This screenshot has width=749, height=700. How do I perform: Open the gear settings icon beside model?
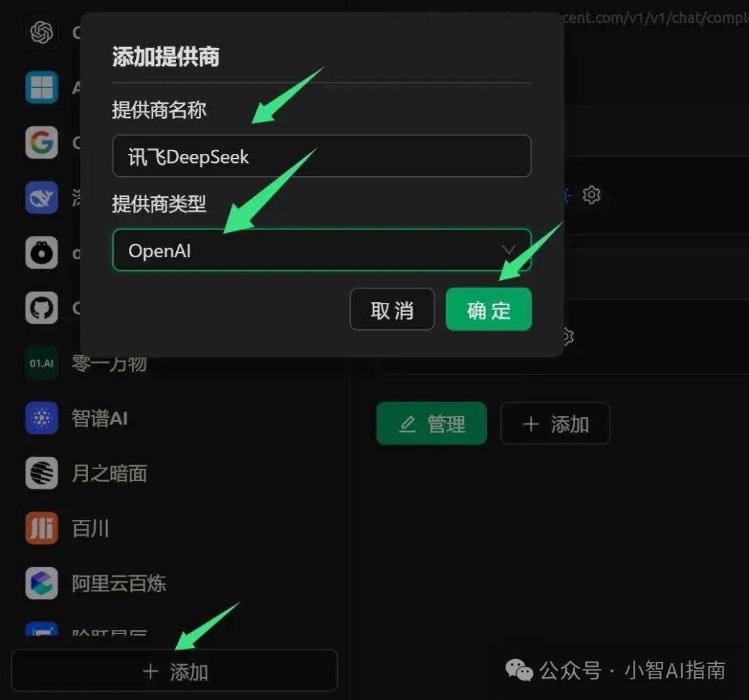click(x=592, y=194)
